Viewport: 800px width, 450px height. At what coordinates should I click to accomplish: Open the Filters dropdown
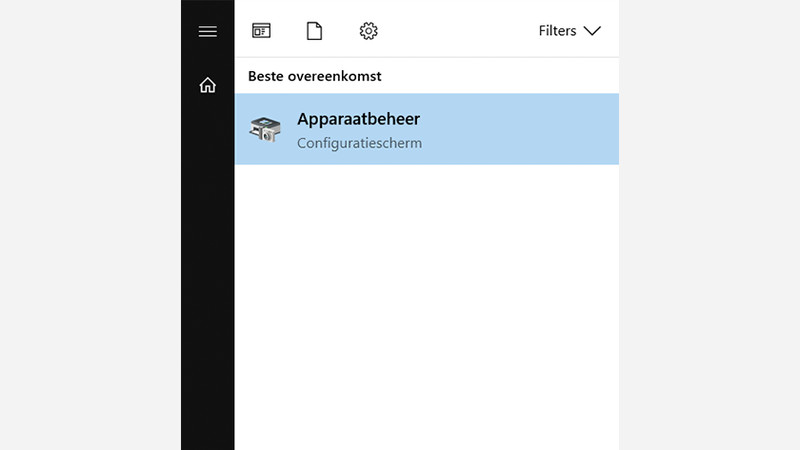tap(569, 31)
